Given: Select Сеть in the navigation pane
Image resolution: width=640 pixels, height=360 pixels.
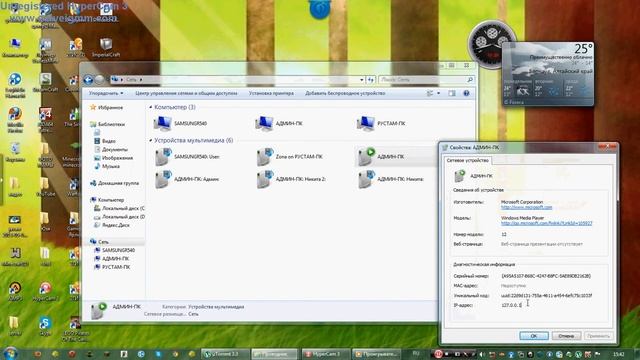Looking at the screenshot, I should pyautogui.click(x=99, y=242).
